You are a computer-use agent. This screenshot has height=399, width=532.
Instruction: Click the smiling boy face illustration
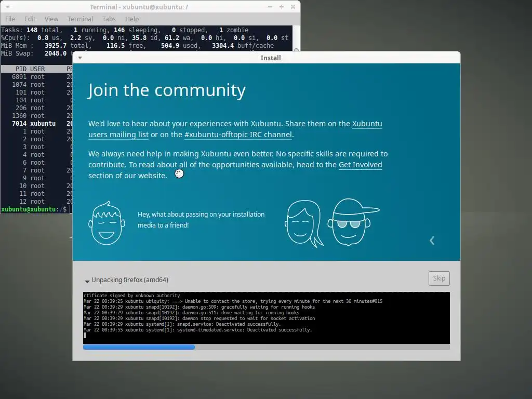click(x=107, y=223)
